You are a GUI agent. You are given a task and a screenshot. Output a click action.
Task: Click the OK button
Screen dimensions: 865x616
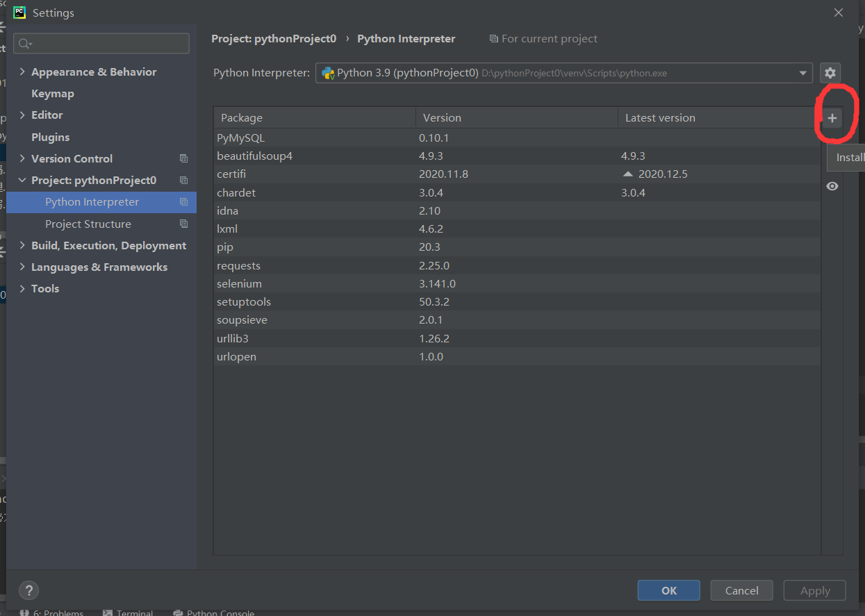click(x=668, y=590)
